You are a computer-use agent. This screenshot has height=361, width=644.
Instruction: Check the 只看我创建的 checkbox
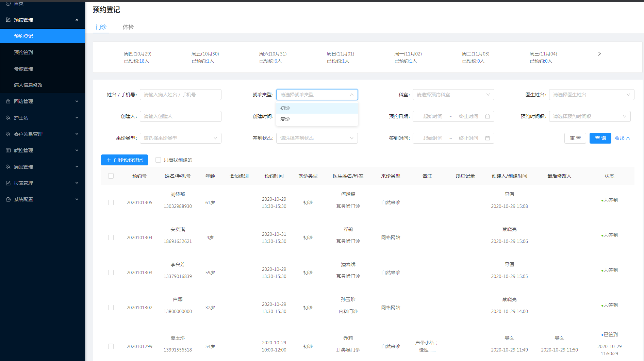point(158,160)
